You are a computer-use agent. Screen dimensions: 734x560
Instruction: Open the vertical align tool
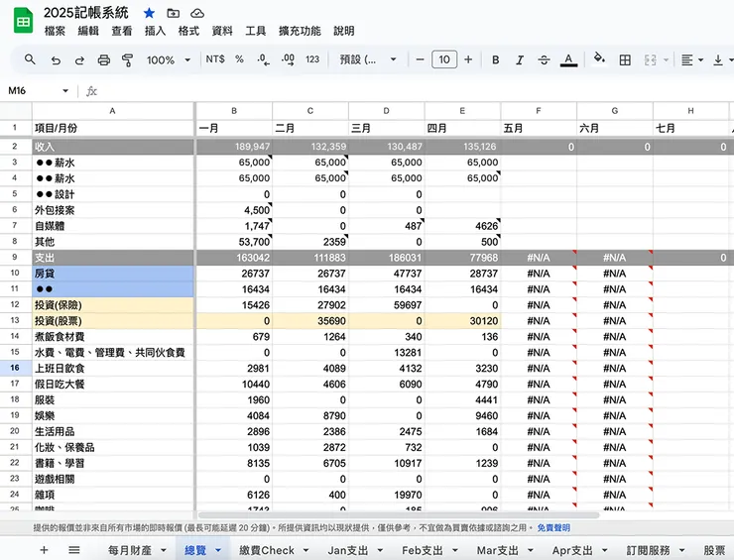718,59
